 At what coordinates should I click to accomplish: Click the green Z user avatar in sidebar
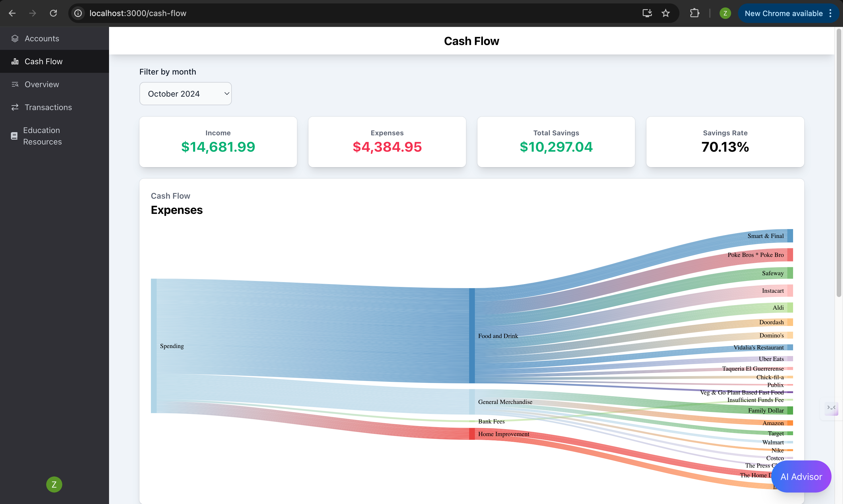click(54, 484)
